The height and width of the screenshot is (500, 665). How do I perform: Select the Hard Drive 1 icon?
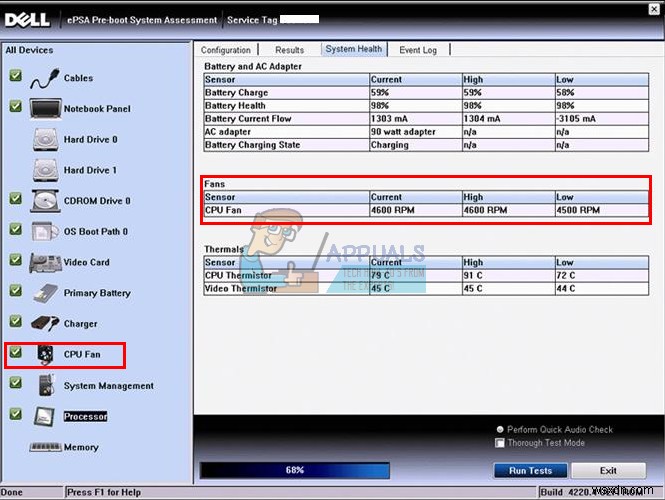[45, 170]
